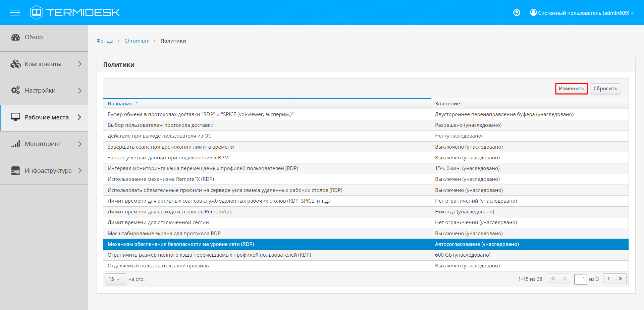Toggle the hamburger menu icon
The image size is (644, 310).
coord(15,13)
